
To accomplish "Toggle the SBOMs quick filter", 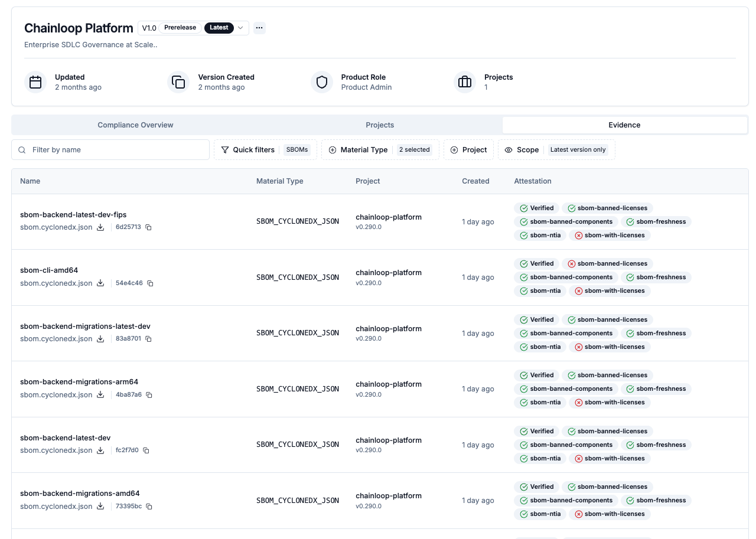I will [296, 150].
